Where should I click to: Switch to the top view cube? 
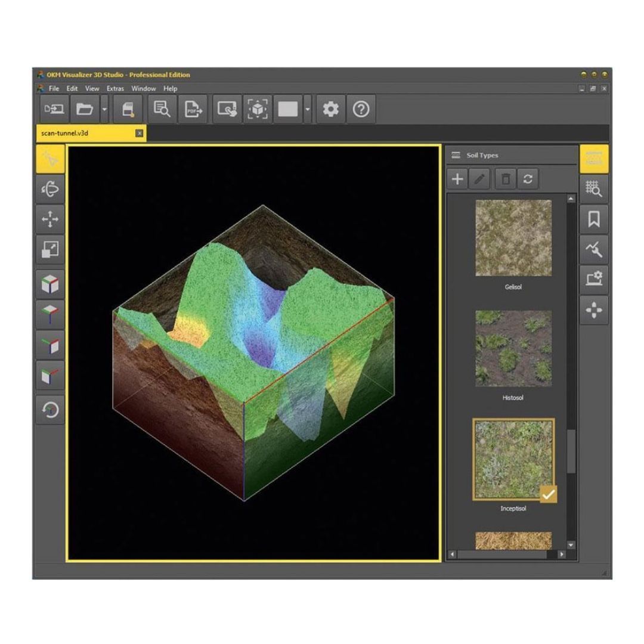[50, 314]
